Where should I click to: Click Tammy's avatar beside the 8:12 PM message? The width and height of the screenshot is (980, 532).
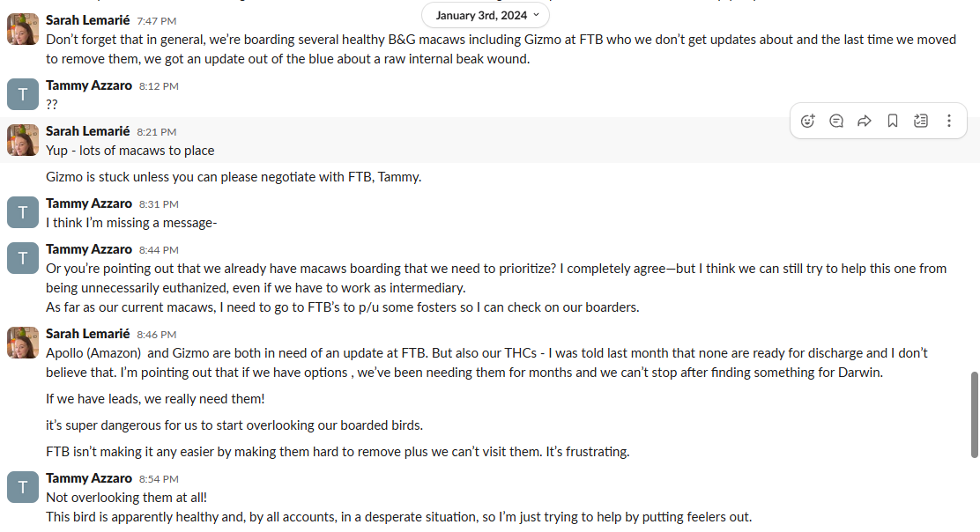coord(23,94)
